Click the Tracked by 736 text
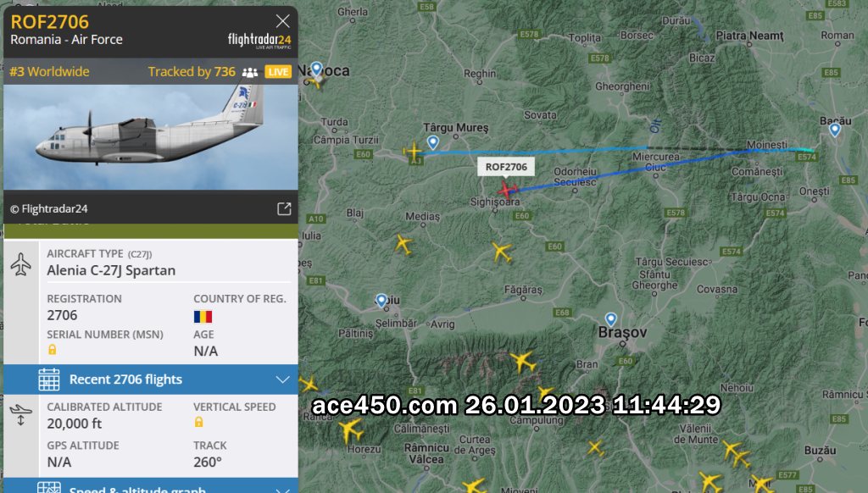The height and width of the screenshot is (493, 868). (x=192, y=71)
